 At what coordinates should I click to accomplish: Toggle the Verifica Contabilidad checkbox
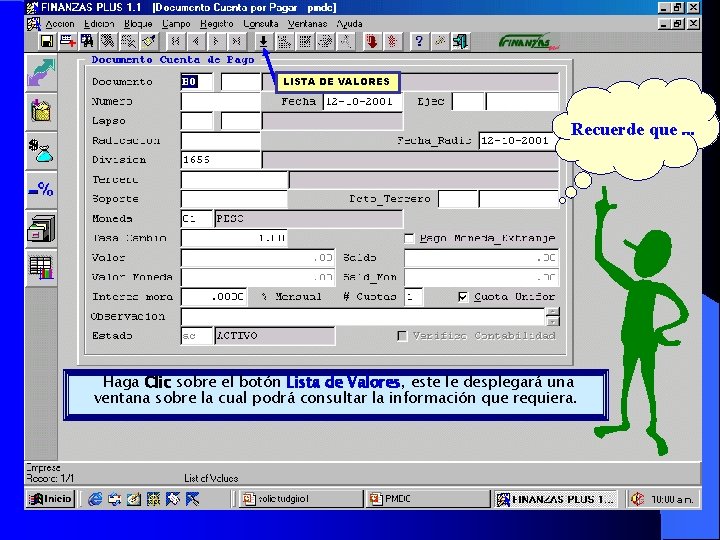[402, 336]
